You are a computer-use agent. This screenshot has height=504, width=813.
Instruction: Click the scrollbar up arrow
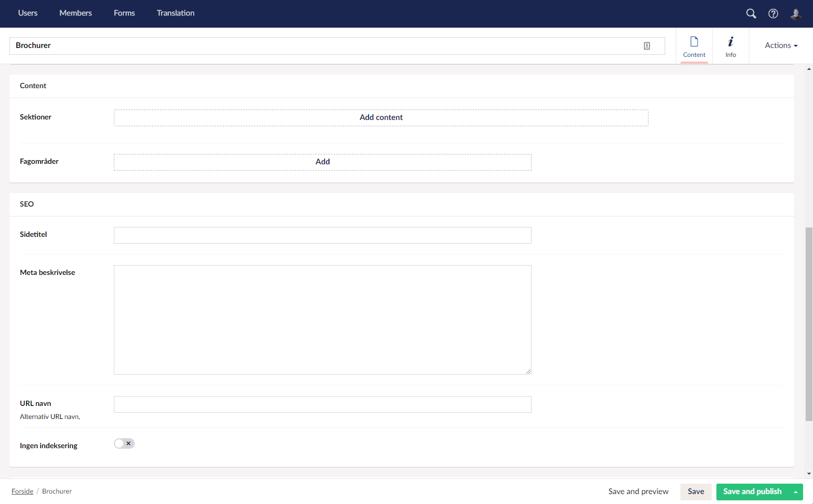pyautogui.click(x=809, y=69)
